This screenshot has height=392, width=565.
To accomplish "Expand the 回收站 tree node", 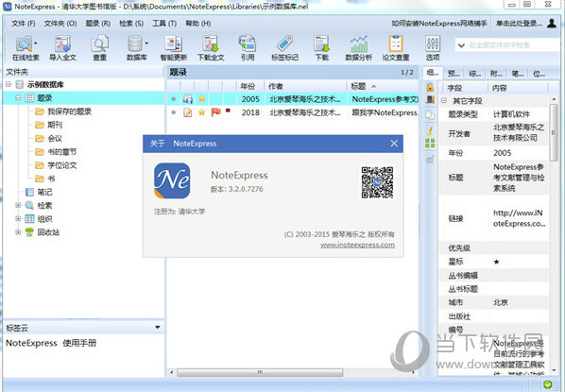I will [x=18, y=231].
